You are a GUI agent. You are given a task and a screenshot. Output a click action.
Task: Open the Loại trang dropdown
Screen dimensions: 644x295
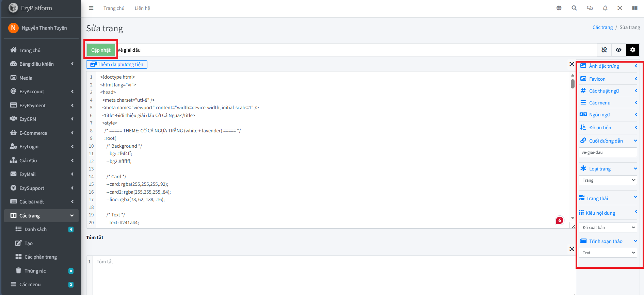608,180
